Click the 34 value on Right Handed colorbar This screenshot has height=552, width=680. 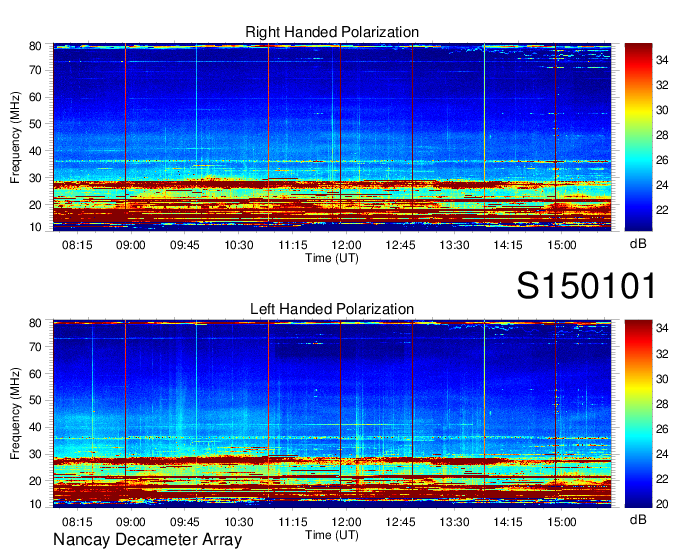662,60
